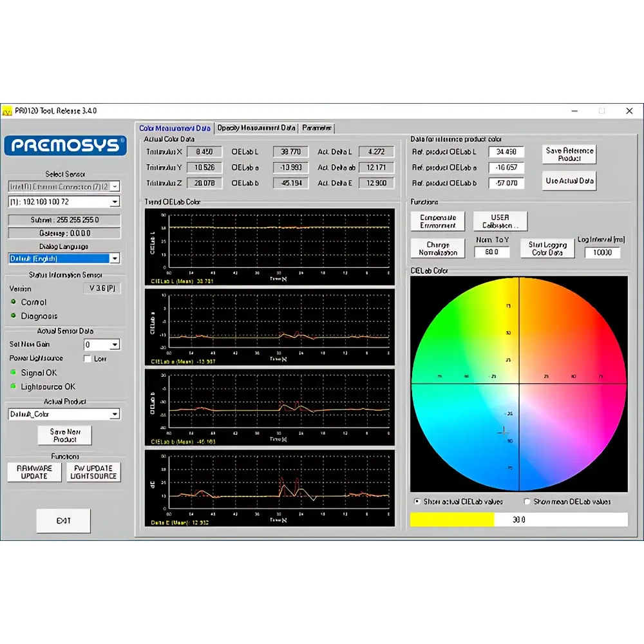Viewport: 644px width, 644px height.
Task: Switch to the Opacity Measurement Data tab
Action: coord(256,128)
